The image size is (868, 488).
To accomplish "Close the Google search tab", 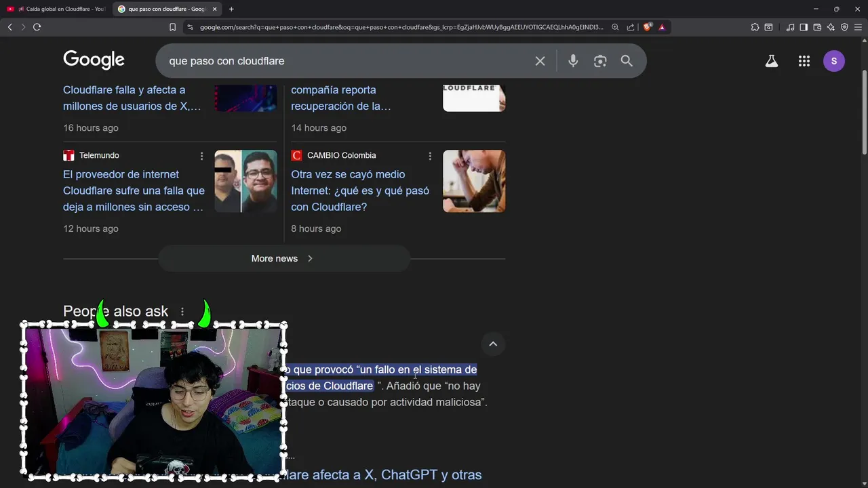I will 215,9.
